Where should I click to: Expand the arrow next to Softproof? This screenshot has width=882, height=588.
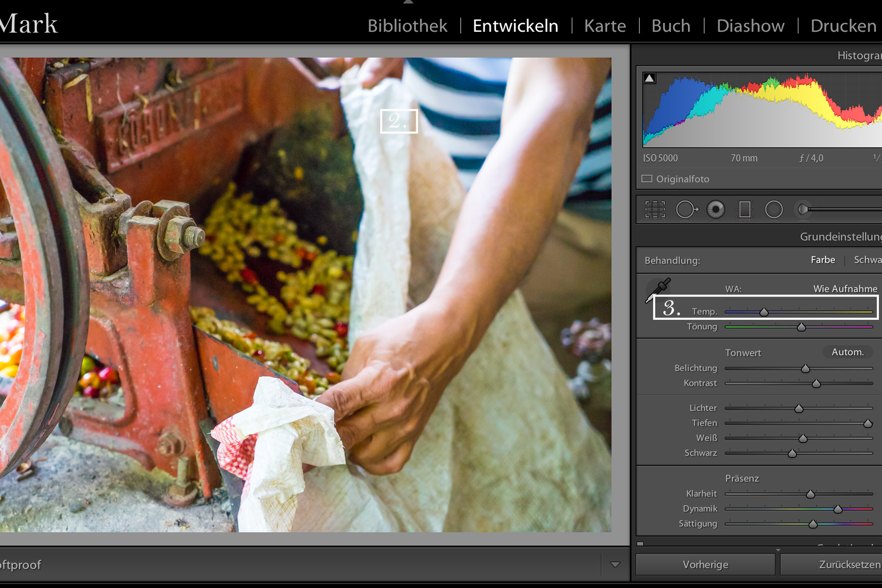(616, 565)
